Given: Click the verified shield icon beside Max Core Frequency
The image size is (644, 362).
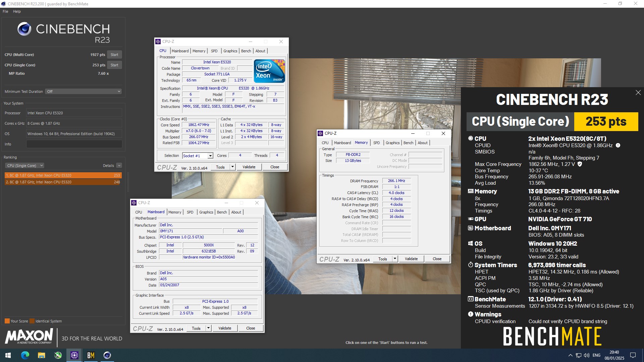Looking at the screenshot, I should pyautogui.click(x=580, y=164).
